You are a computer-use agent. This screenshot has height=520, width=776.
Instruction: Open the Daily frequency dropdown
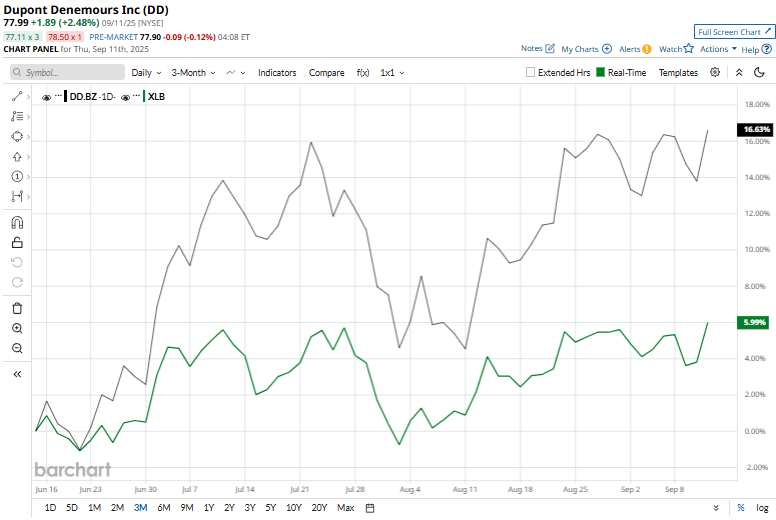click(146, 72)
